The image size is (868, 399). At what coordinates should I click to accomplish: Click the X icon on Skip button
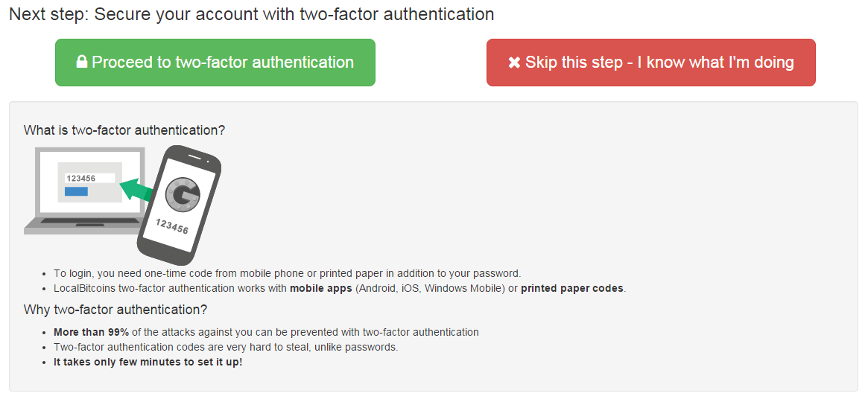point(514,63)
